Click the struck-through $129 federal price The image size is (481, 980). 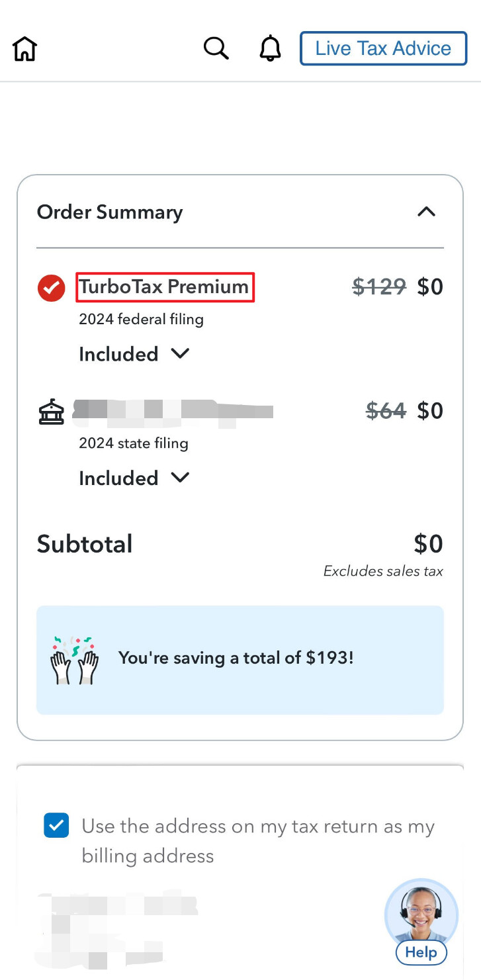click(x=379, y=287)
